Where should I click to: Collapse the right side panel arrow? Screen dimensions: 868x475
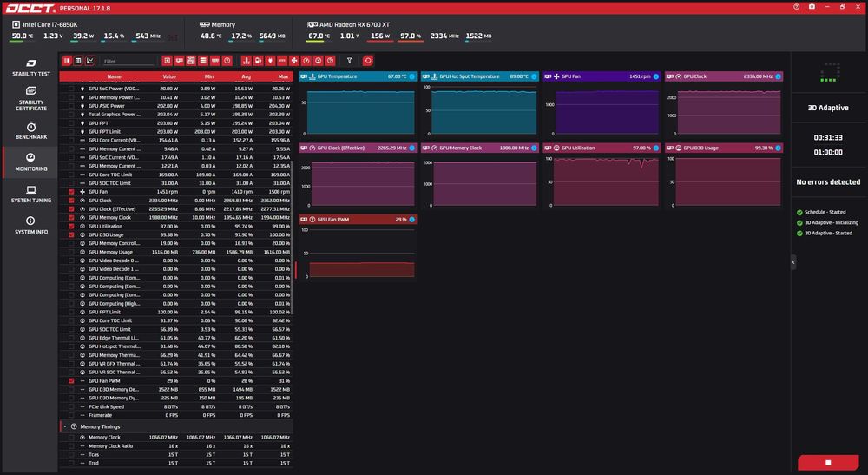coord(793,262)
